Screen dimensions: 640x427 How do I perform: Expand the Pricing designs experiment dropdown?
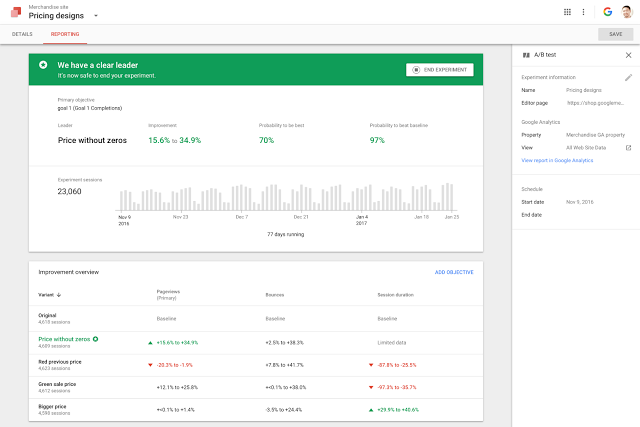pos(96,16)
